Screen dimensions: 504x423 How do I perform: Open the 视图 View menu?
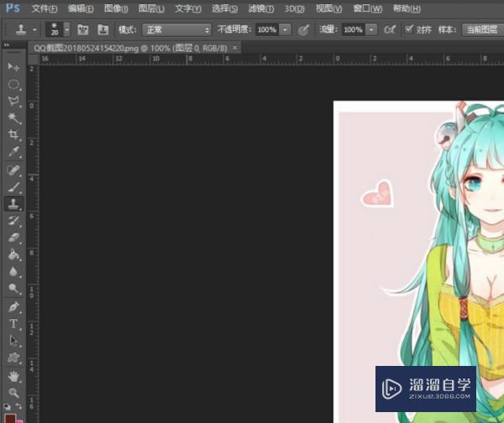328,8
